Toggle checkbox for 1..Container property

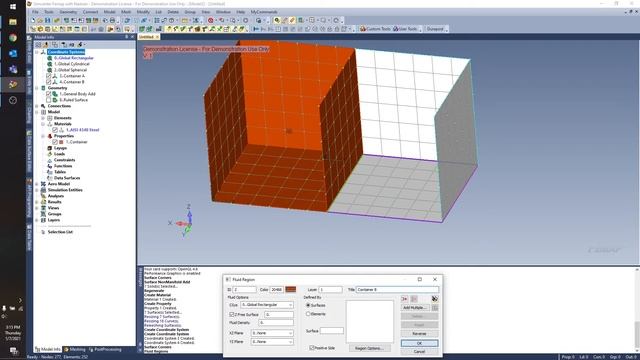click(x=55, y=142)
